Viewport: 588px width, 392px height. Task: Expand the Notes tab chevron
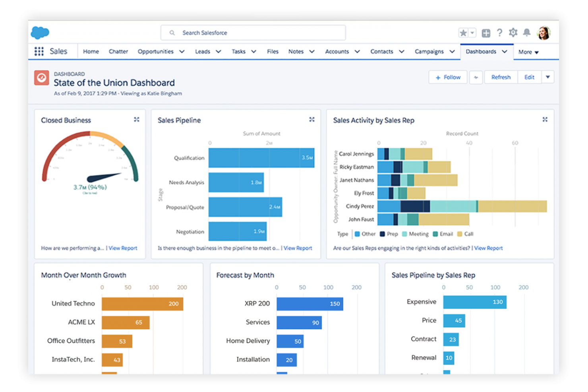(312, 51)
